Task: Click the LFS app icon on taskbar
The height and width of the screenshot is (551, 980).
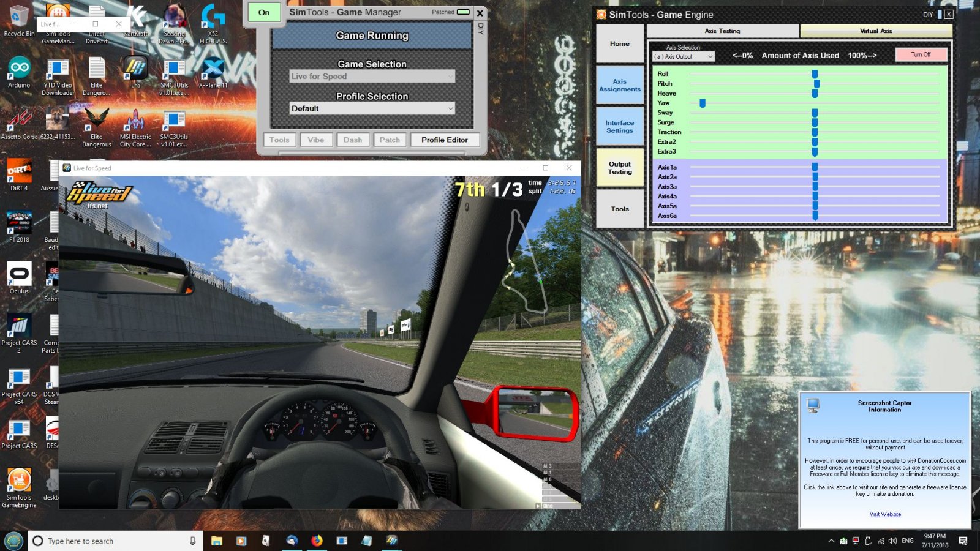Action: pos(392,541)
